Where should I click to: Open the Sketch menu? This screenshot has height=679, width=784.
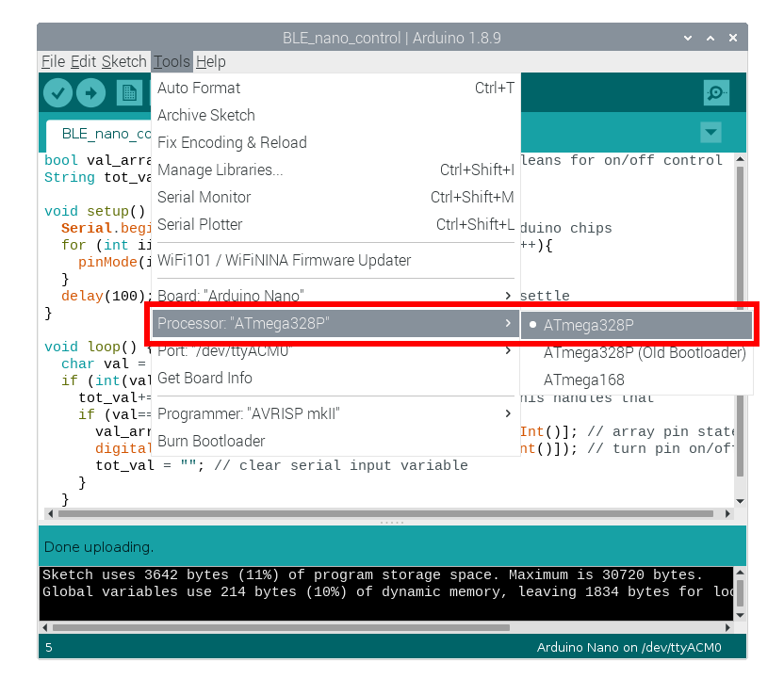pos(124,61)
